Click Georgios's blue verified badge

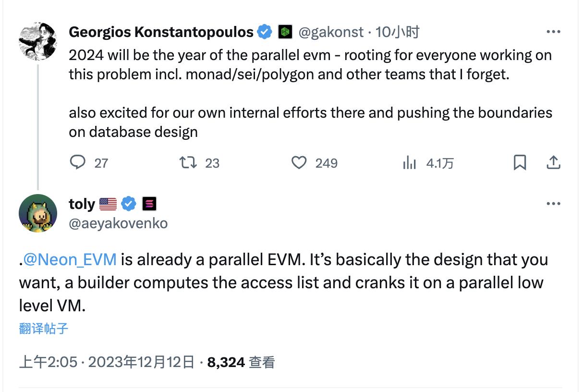tap(265, 32)
